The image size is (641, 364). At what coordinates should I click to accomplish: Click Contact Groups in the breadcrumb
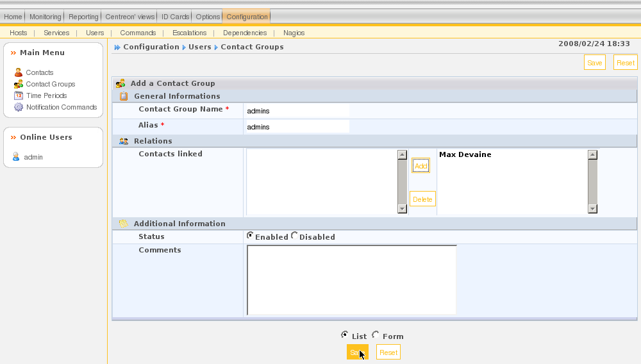pyautogui.click(x=252, y=47)
